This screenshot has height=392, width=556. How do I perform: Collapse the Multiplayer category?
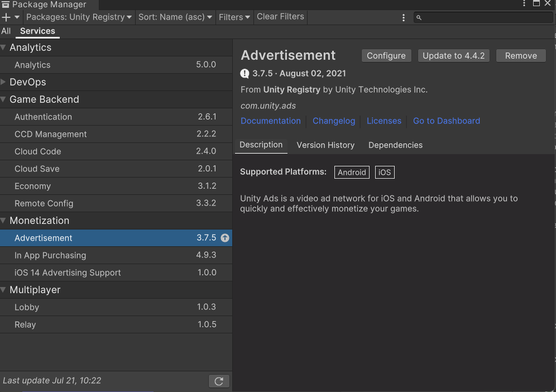[x=3, y=289]
